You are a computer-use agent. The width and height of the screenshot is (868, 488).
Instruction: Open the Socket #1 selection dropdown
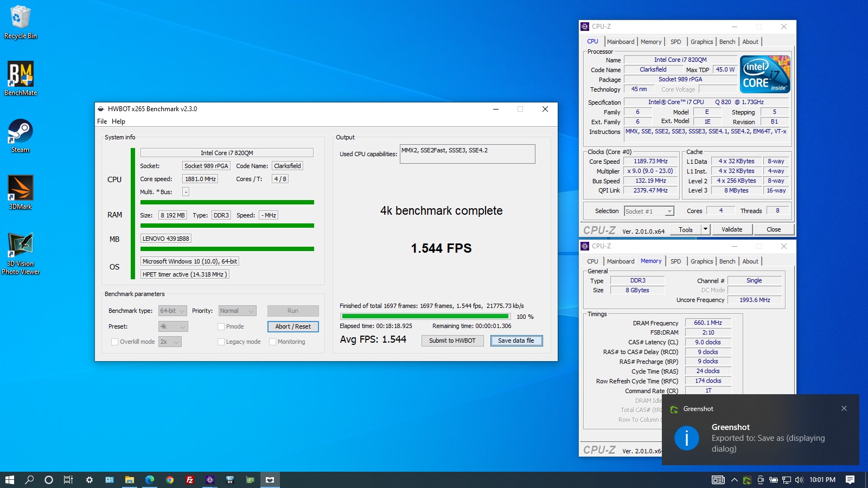(649, 211)
